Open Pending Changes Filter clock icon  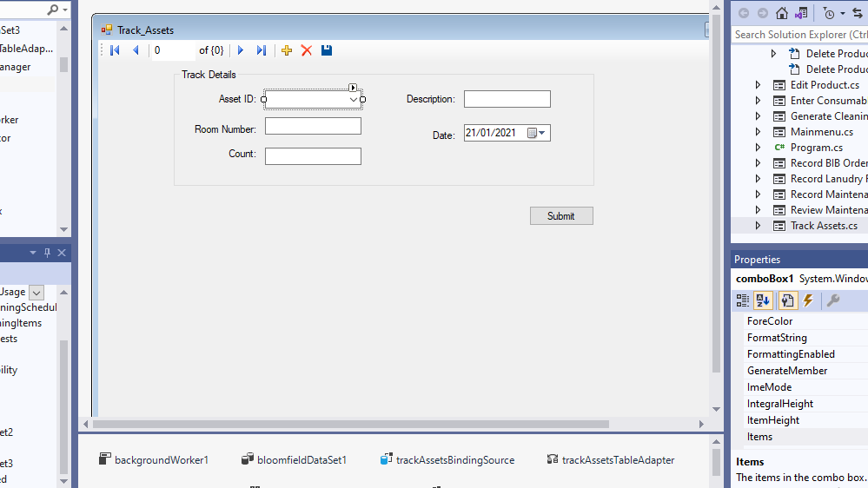[x=829, y=13]
